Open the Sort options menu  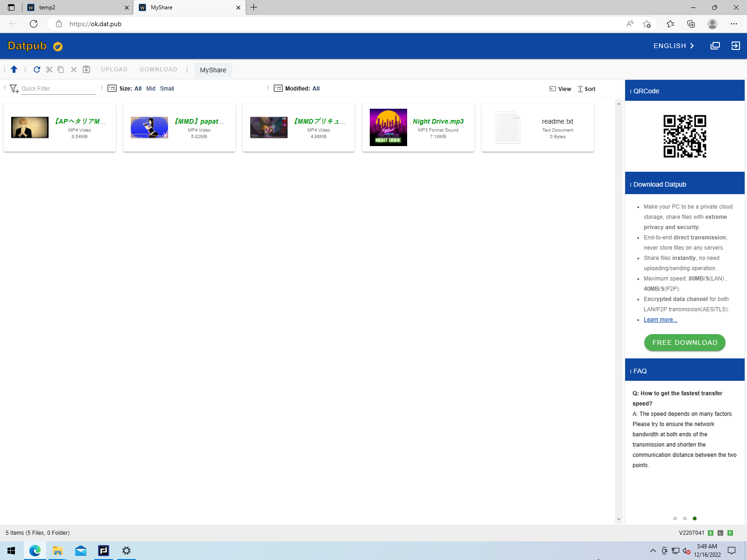[586, 89]
